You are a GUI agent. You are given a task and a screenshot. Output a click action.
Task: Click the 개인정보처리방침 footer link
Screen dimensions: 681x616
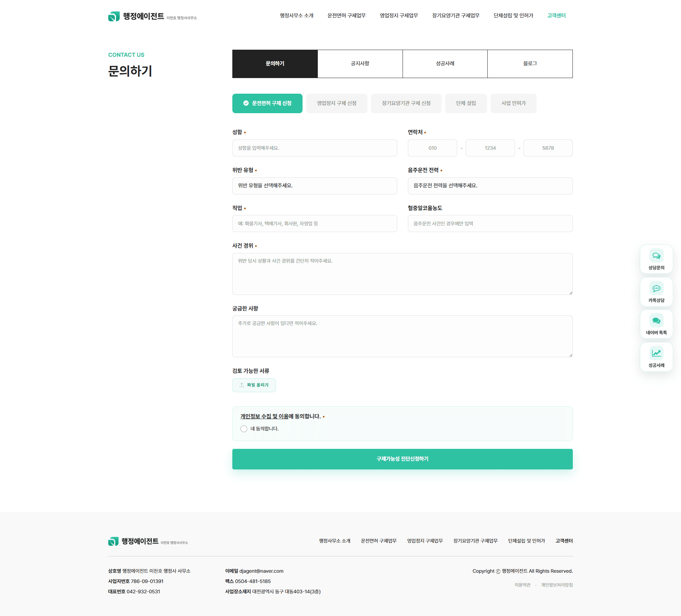[557, 585]
